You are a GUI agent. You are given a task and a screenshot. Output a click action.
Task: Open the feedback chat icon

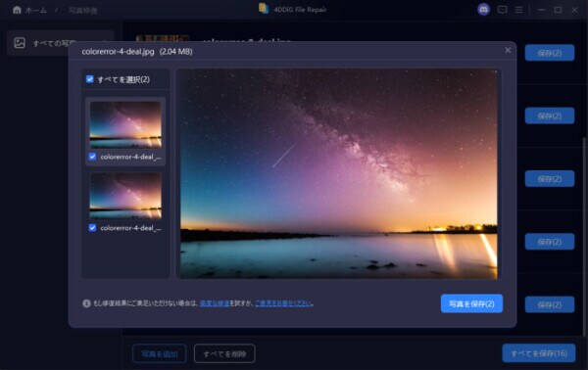coord(502,10)
